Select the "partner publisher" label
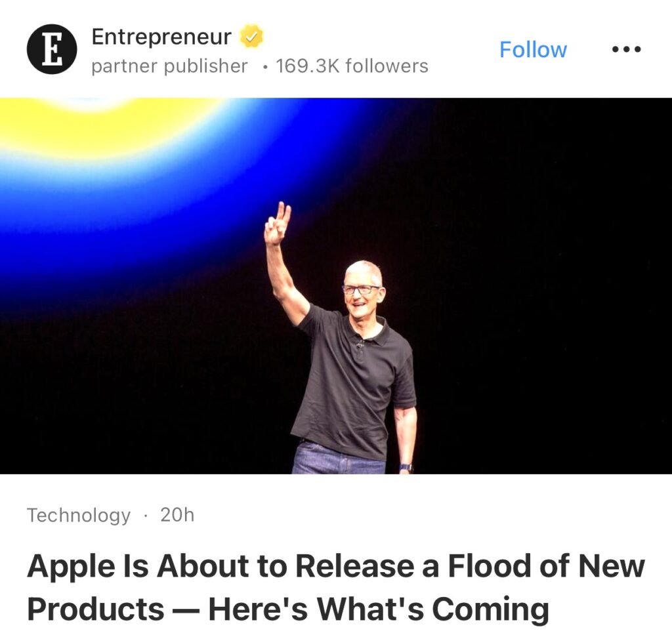Image resolution: width=672 pixels, height=637 pixels. click(169, 66)
